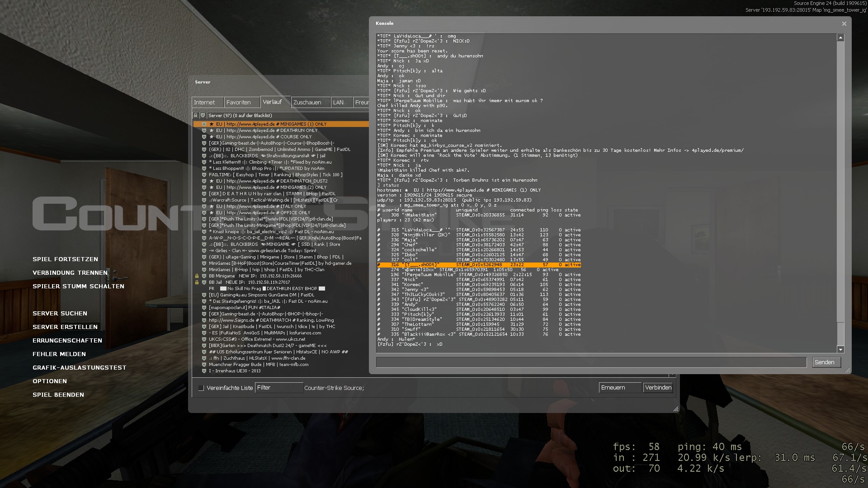This screenshot has height=488, width=868.
Task: Focus the console command input field
Action: (x=591, y=362)
